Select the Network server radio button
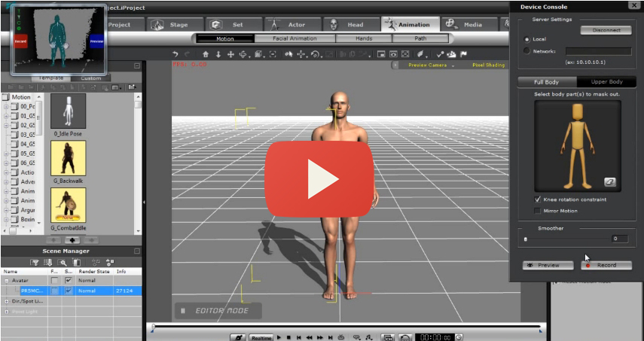The width and height of the screenshot is (644, 341). [x=526, y=50]
